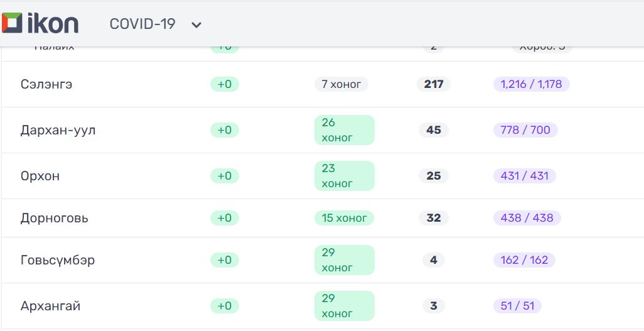Click the +0 badge in Сэлэнгэ row

click(x=225, y=84)
